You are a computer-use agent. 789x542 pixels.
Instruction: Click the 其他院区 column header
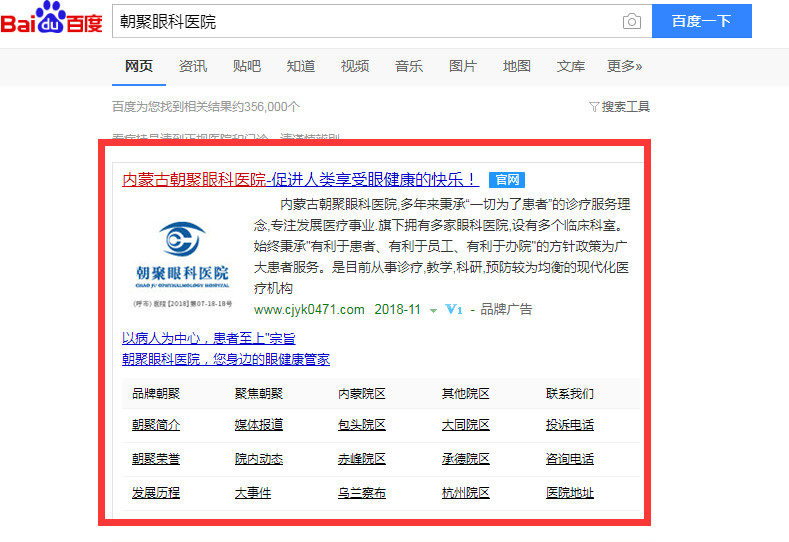tap(465, 394)
